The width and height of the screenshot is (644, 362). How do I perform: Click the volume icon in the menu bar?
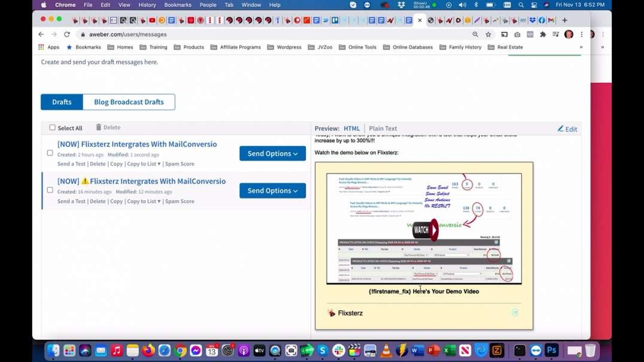462,5
